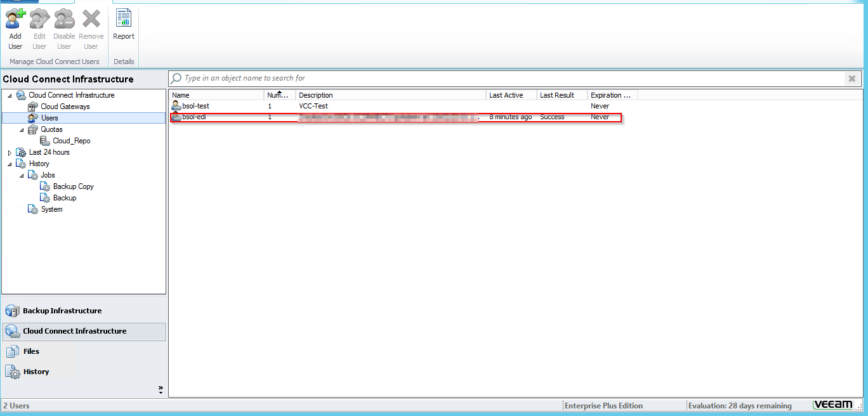Click the Enterprise Plus Edition status text
Image resolution: width=868 pixels, height=416 pixels.
[603, 406]
